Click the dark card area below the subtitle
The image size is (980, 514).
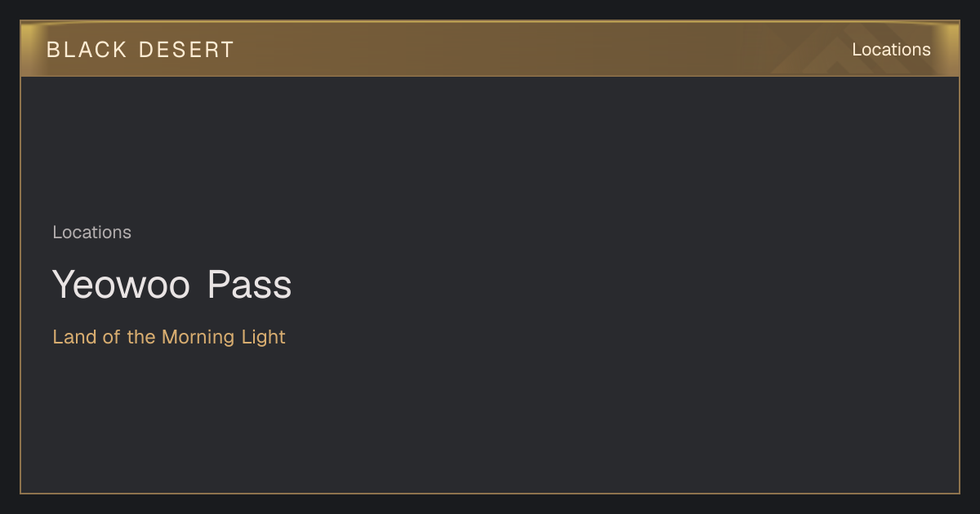tap(490, 420)
